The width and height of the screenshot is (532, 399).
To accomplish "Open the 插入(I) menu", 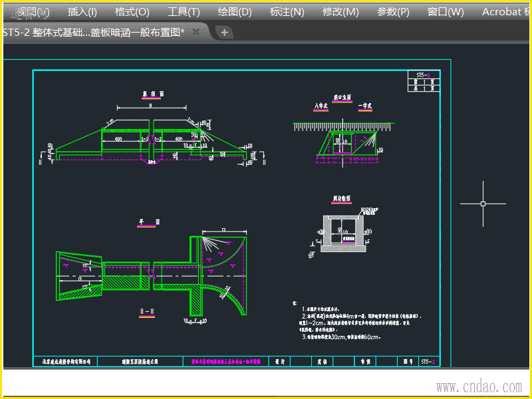I will [x=82, y=11].
